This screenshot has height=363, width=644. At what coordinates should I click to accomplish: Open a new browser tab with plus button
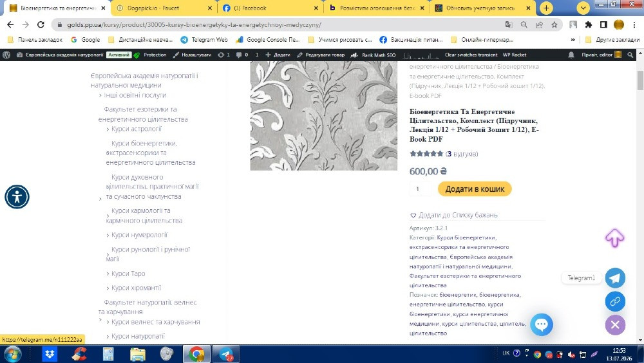click(546, 8)
